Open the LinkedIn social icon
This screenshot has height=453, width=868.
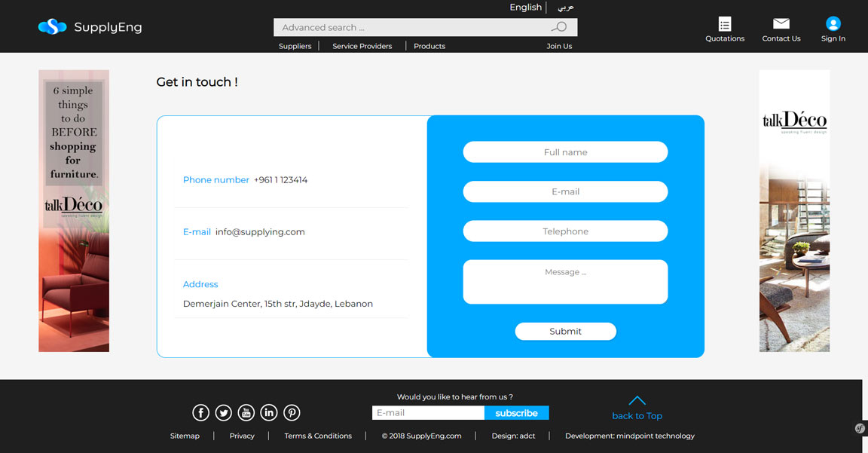pos(269,412)
